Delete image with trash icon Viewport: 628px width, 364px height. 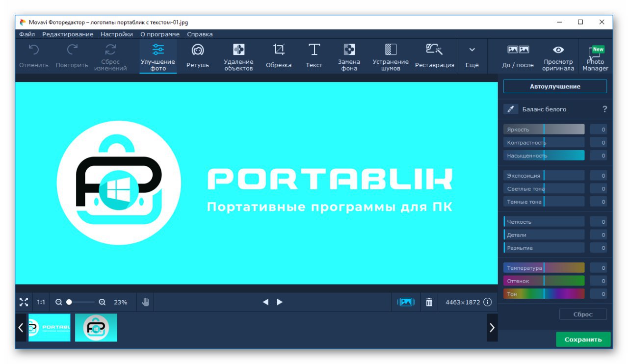429,302
